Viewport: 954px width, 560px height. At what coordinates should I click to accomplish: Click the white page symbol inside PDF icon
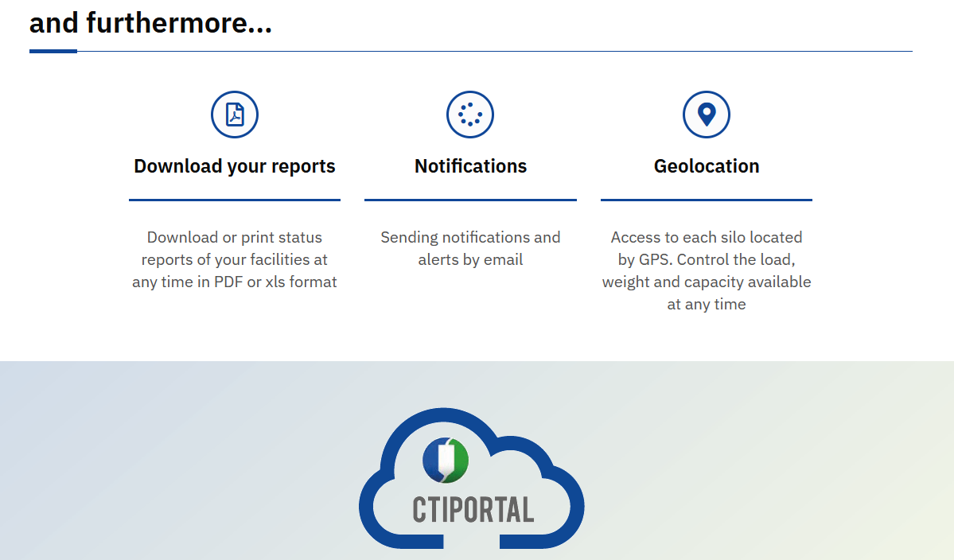235,115
